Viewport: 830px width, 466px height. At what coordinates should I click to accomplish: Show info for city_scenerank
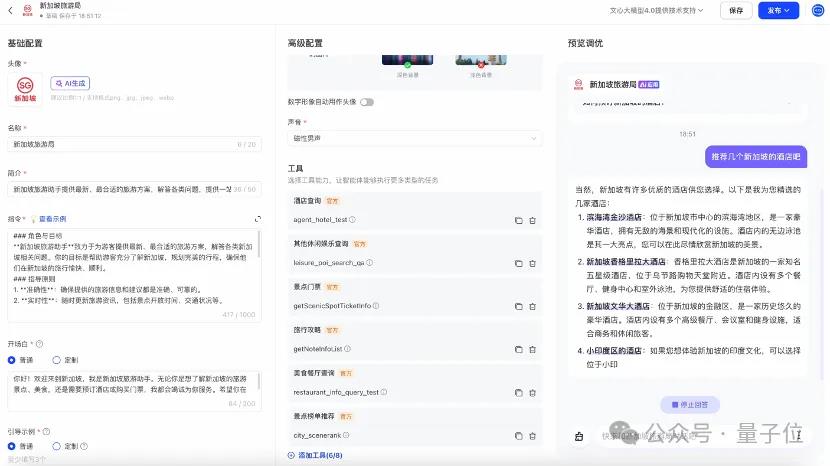pos(346,435)
